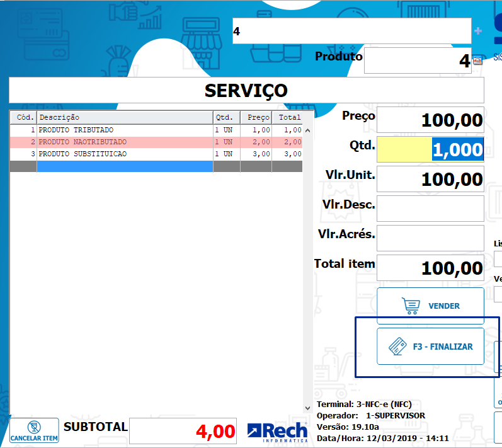This screenshot has height=448, width=502.
Task: Click the Preço column header in list
Action: 256,118
